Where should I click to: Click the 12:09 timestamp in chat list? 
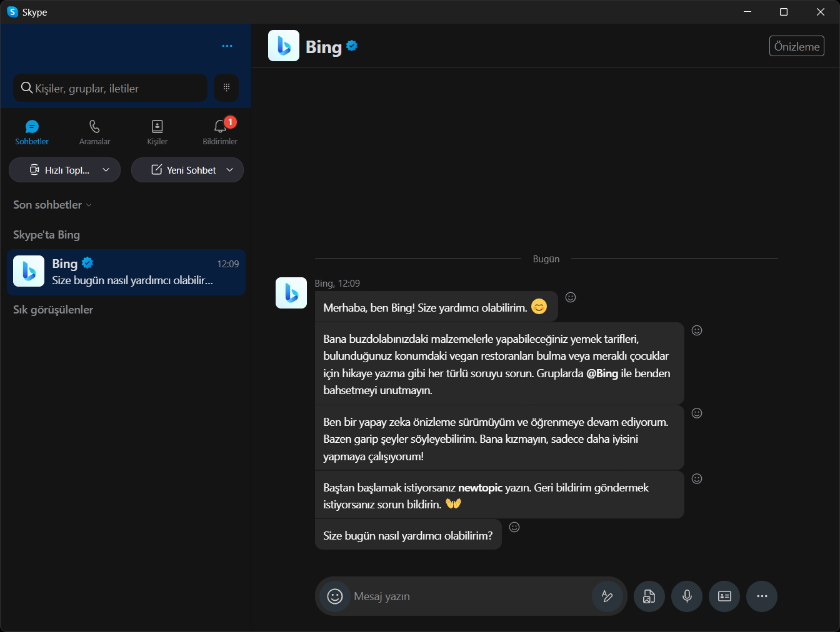pos(228,264)
